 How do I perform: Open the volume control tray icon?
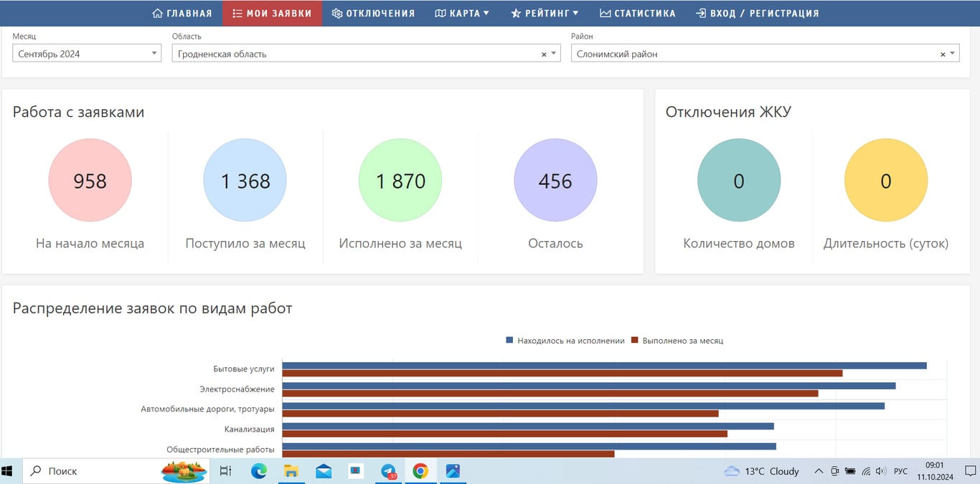(x=882, y=471)
